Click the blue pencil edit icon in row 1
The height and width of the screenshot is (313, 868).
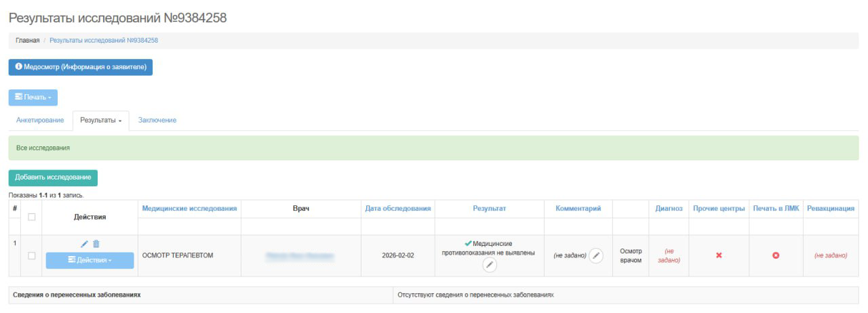click(85, 244)
